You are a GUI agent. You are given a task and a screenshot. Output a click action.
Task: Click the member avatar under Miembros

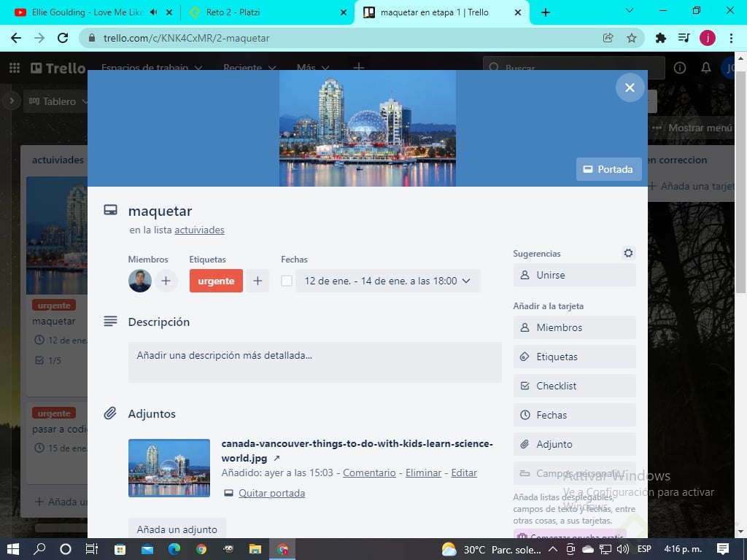[x=139, y=281]
